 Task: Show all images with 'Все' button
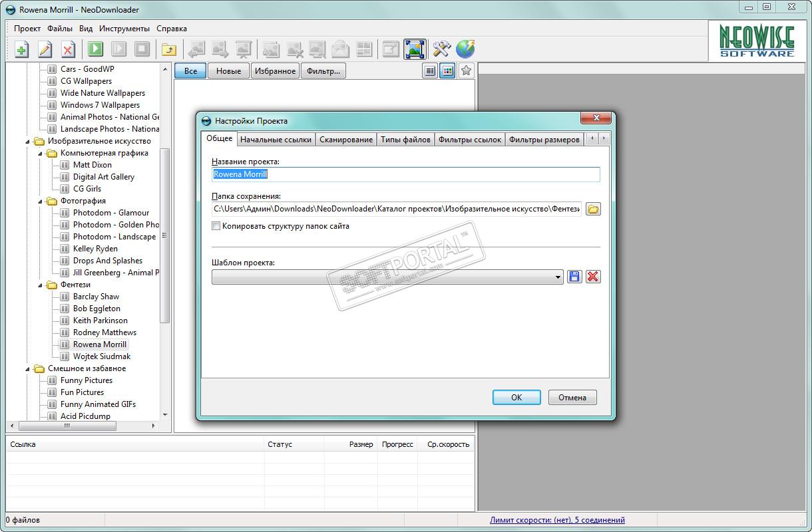click(x=190, y=71)
